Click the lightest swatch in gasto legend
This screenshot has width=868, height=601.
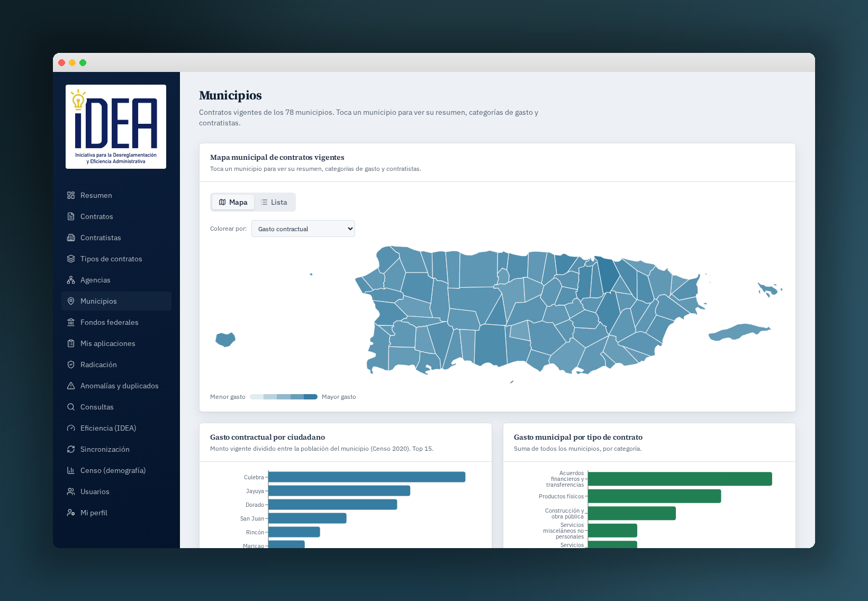tap(257, 397)
